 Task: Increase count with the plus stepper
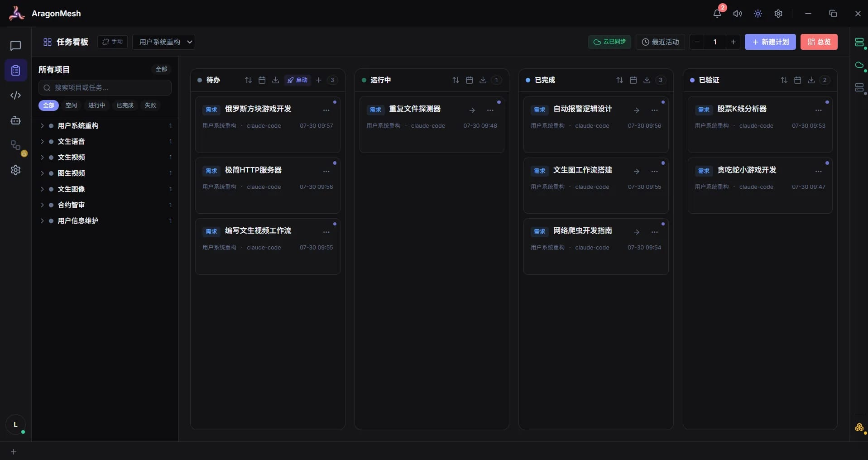(x=733, y=42)
